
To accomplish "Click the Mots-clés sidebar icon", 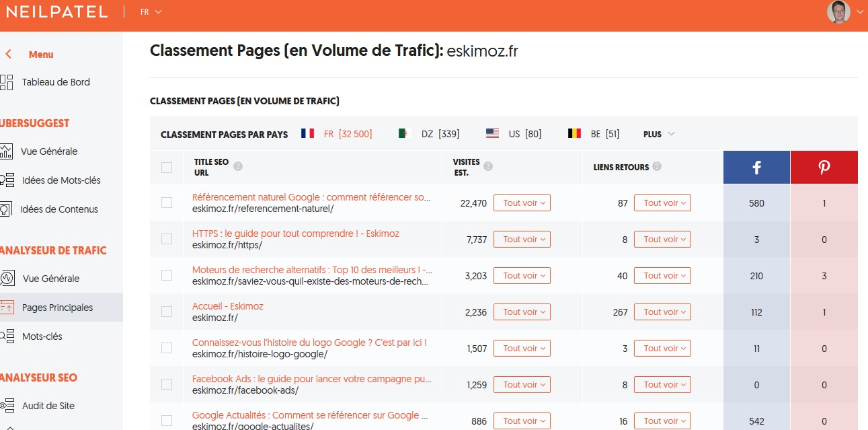I will click(x=7, y=336).
